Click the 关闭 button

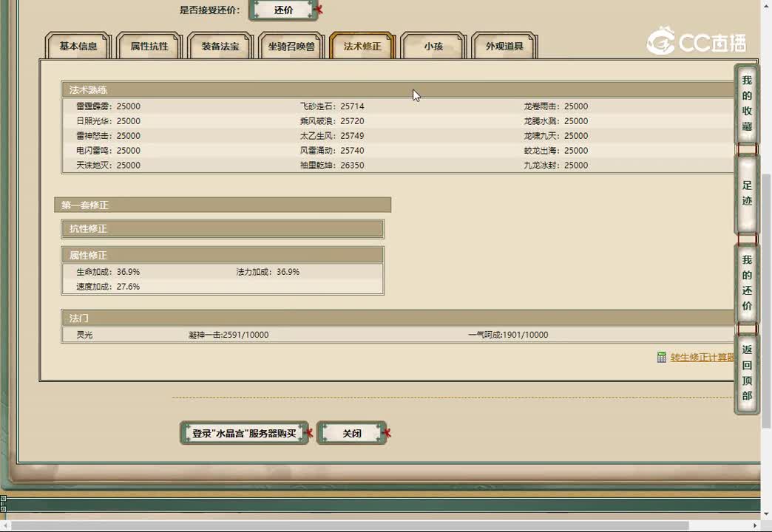point(351,433)
